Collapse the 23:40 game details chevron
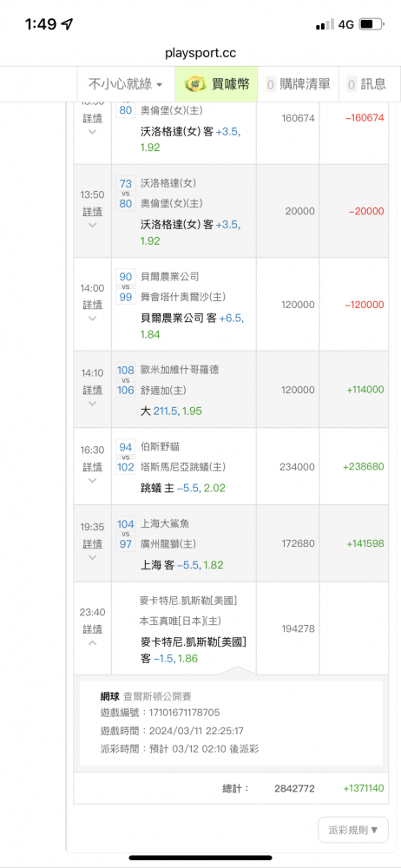 93,642
